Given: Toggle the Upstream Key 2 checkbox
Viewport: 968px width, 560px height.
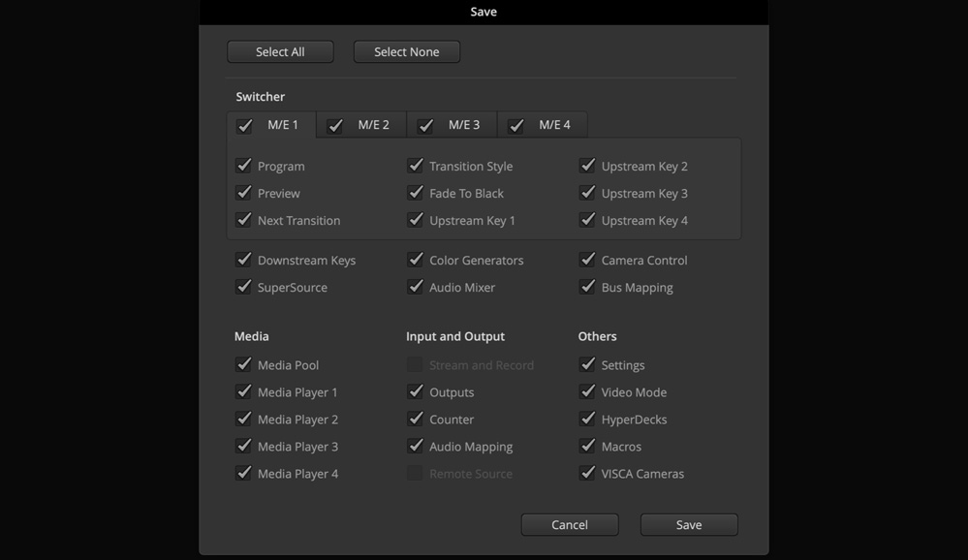Looking at the screenshot, I should pyautogui.click(x=587, y=166).
